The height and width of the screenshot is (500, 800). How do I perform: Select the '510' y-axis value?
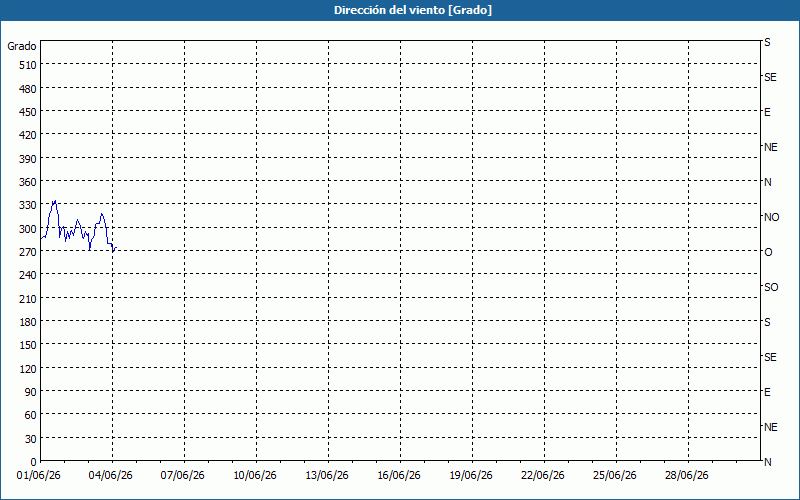[28, 65]
